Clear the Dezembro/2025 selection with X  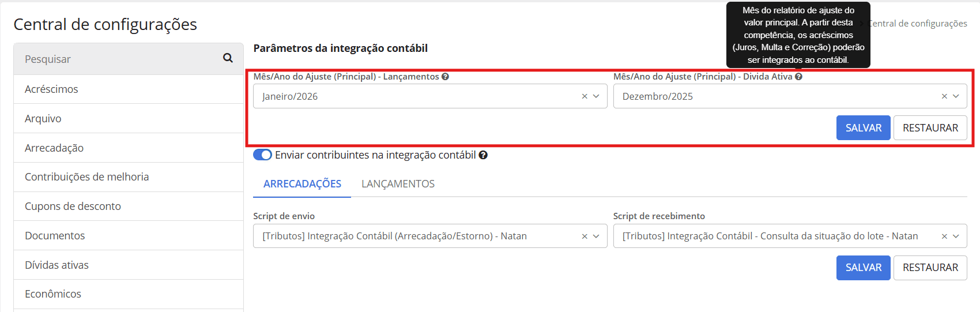tap(944, 96)
